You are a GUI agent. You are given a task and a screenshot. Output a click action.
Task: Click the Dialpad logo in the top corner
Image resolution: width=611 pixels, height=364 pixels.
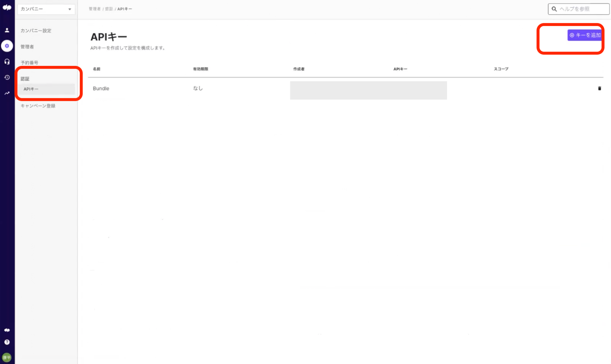7,7
